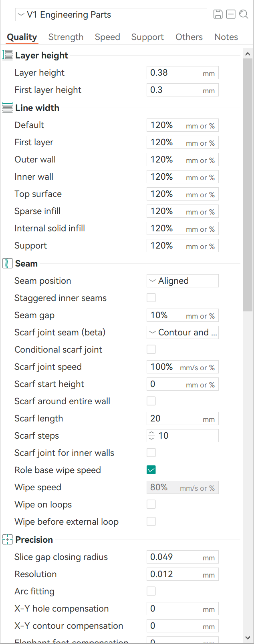Viewport: 254px width, 644px height.
Task: Switch to the Strength tab
Action: 66,37
